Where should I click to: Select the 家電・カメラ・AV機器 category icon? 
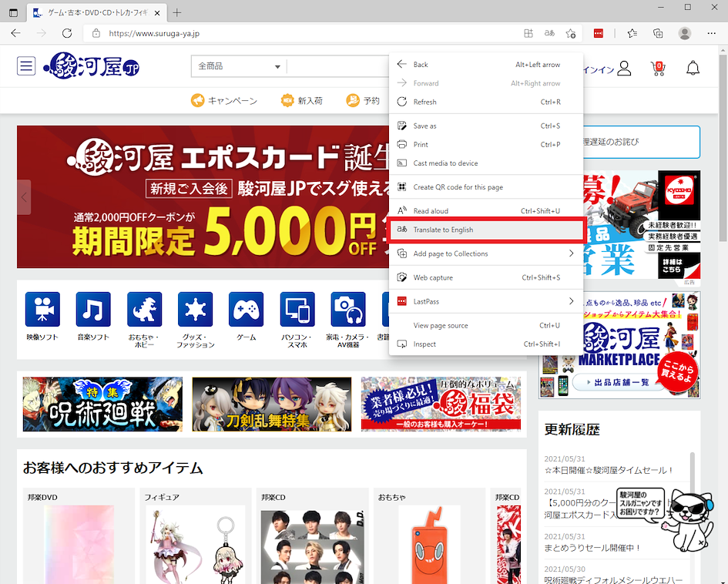point(348,309)
